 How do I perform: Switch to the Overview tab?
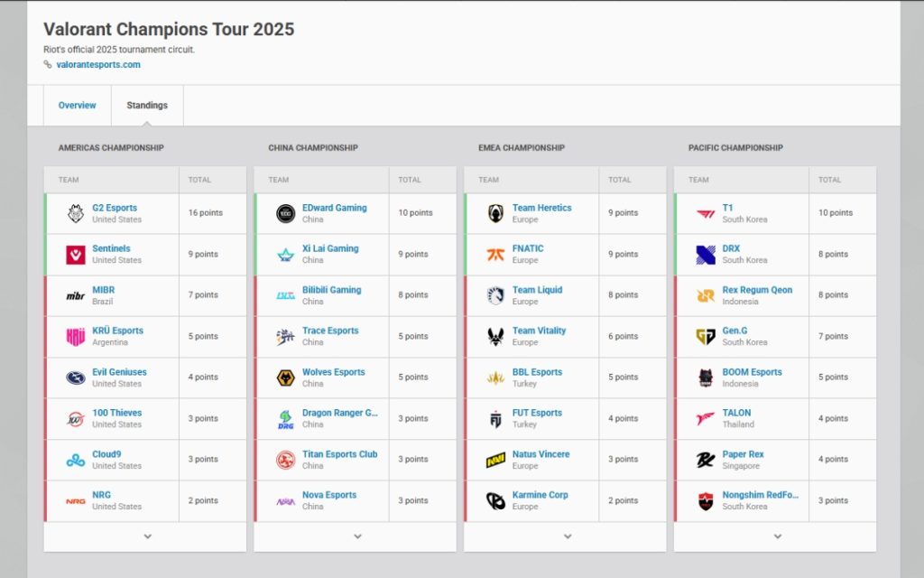coord(78,105)
